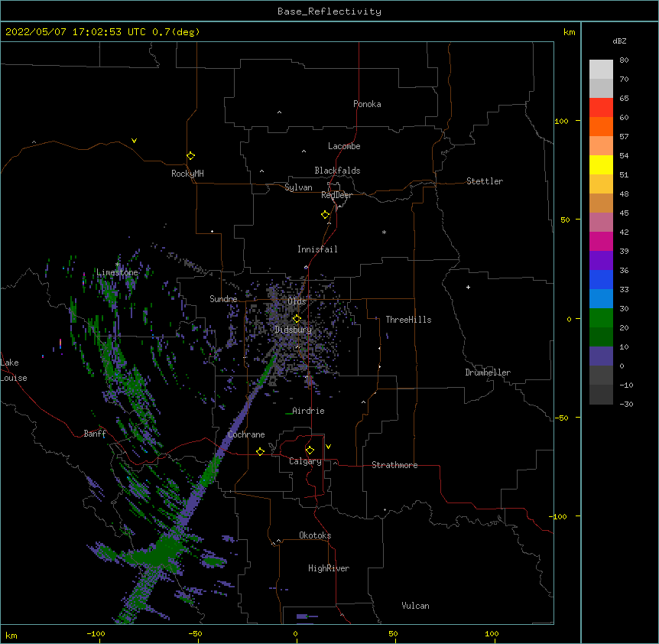Click the Airdrie city label
659x644 pixels.
coord(308,411)
